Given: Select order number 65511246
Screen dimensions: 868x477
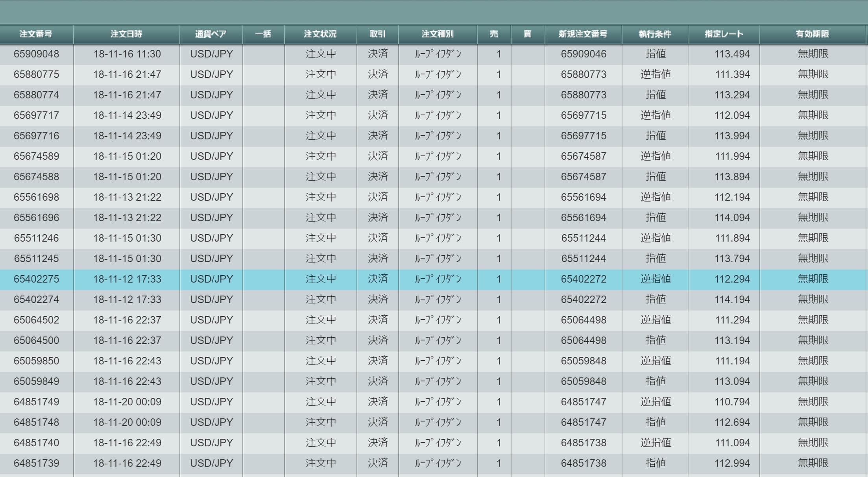Looking at the screenshot, I should click(x=36, y=238).
